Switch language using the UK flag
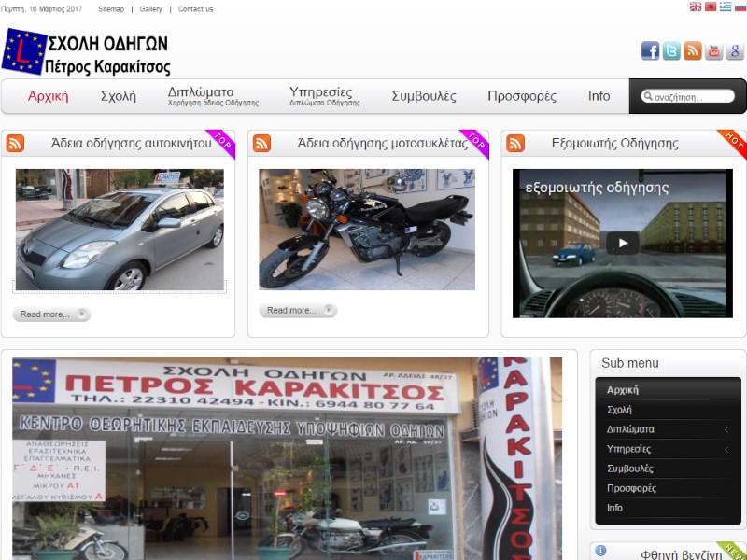The width and height of the screenshot is (747, 560). tap(696, 7)
